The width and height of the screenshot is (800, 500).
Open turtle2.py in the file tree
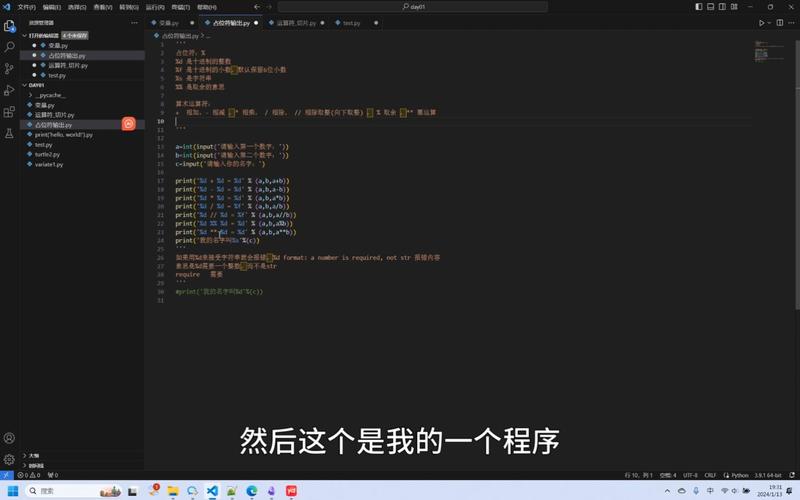coord(47,155)
